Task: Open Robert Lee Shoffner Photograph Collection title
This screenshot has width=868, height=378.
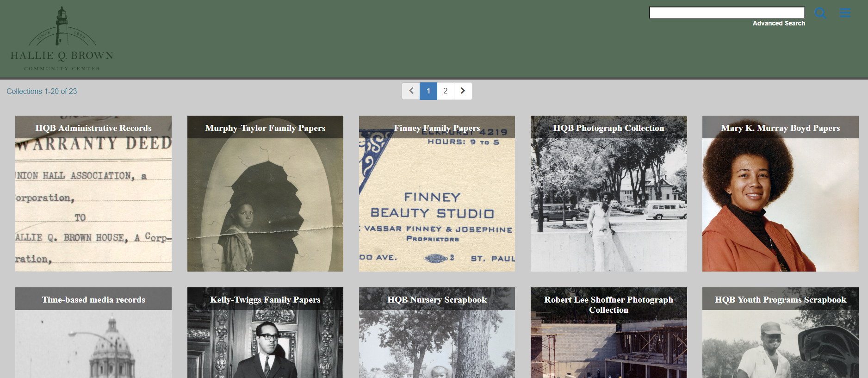Action: pyautogui.click(x=608, y=305)
